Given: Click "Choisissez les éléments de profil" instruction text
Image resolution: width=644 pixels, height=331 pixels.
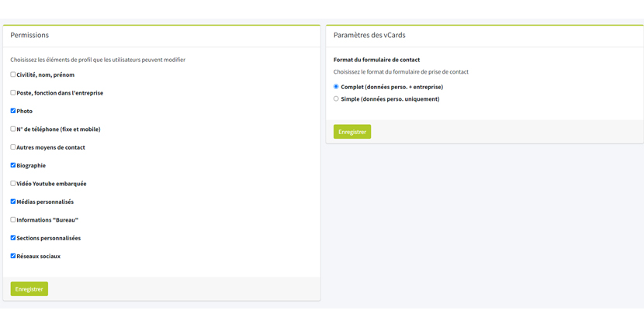Looking at the screenshot, I should click(x=98, y=60).
